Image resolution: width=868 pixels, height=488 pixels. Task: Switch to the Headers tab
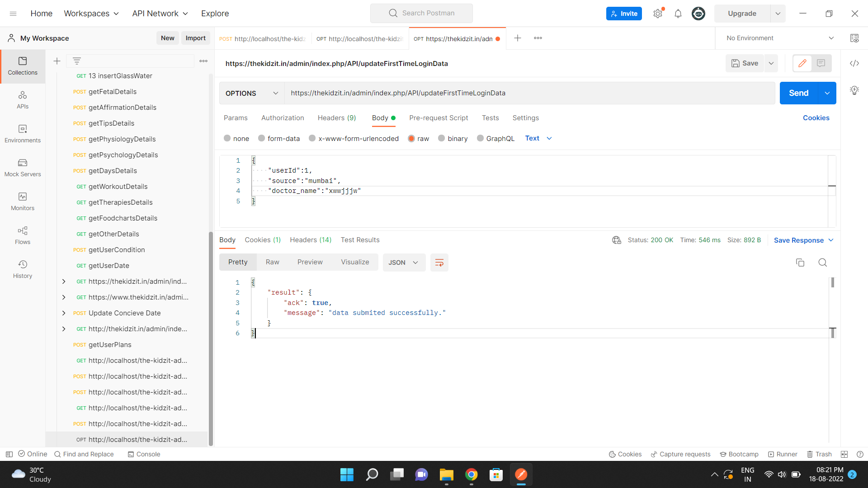(337, 117)
